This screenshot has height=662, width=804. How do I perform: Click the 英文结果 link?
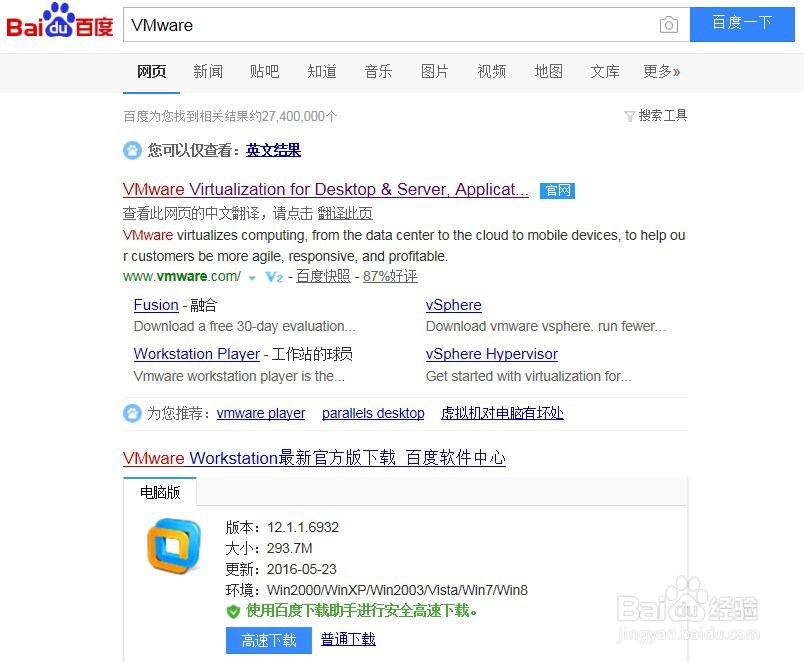(x=273, y=150)
